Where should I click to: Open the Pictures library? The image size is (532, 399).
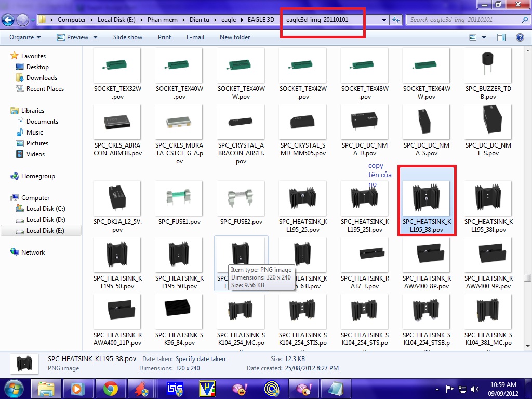(37, 143)
